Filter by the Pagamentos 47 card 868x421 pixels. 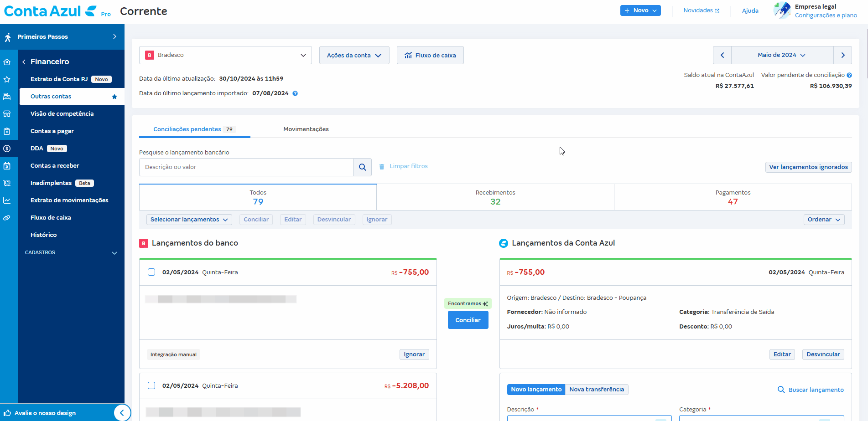click(x=733, y=197)
